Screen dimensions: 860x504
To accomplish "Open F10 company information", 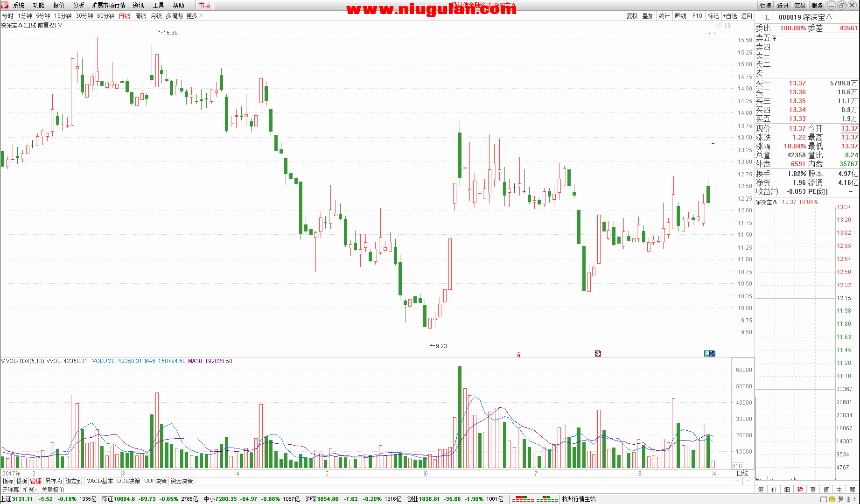I will [x=697, y=16].
